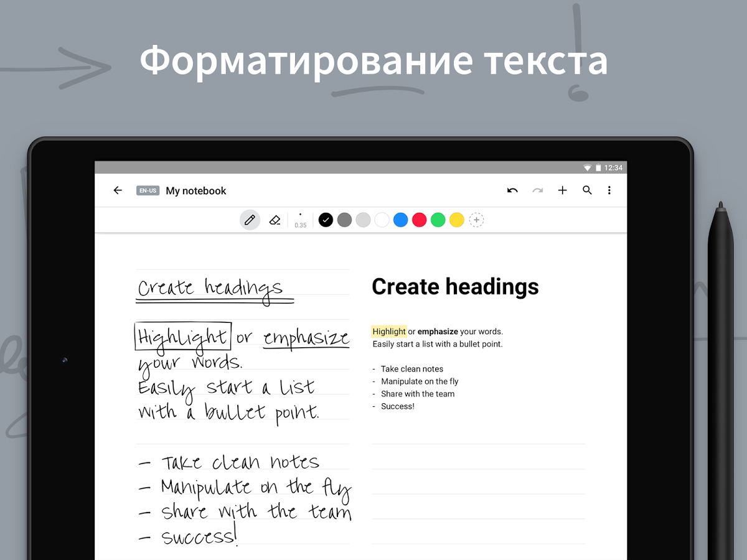Choose the white color swatch

tap(382, 220)
